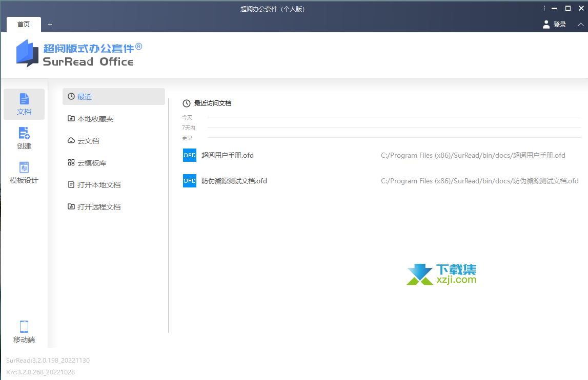588x380 pixels.
Task: Open the 创建 section icon
Action: [x=24, y=133]
